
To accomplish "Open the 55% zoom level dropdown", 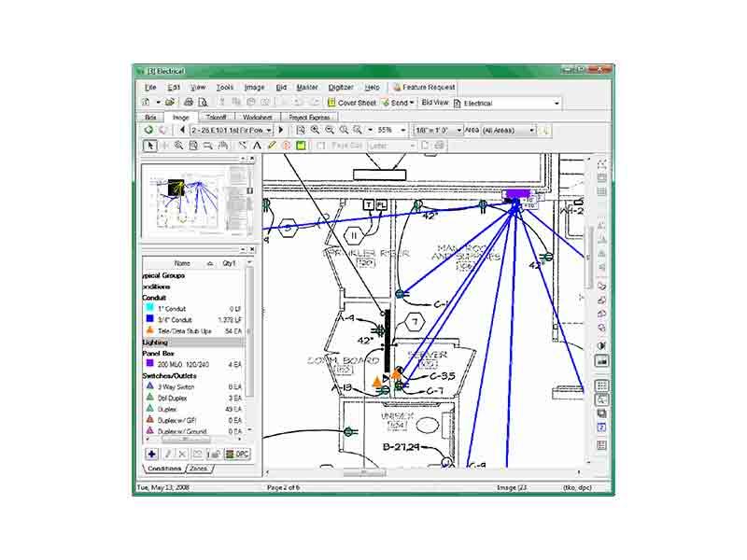I will [403, 130].
